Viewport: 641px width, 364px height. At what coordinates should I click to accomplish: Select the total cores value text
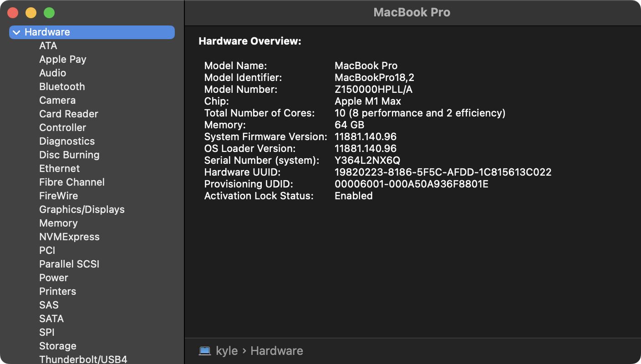click(x=420, y=113)
